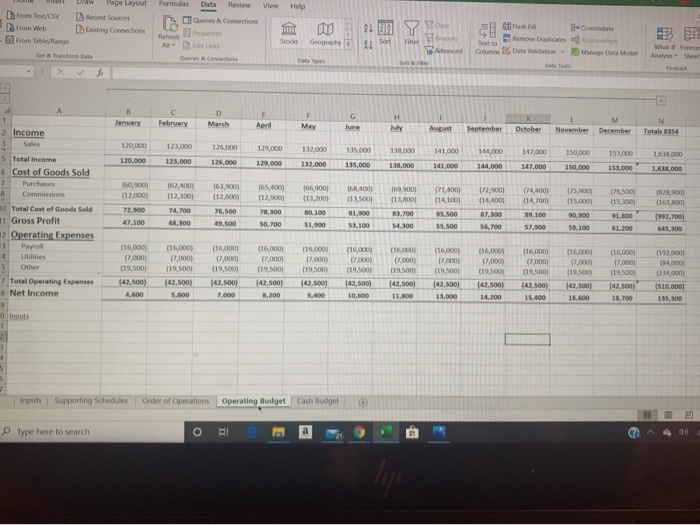The height and width of the screenshot is (525, 700).
Task: Add a new sheet with plus icon
Action: tap(363, 402)
